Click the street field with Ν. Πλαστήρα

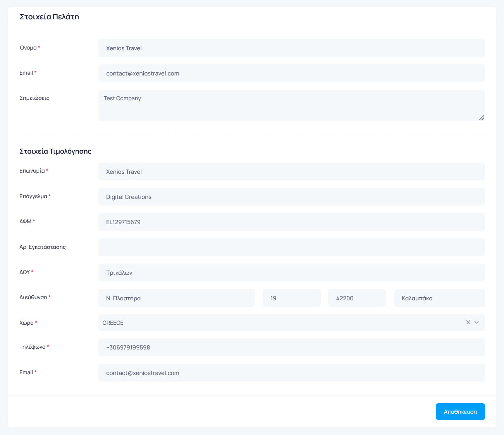click(176, 298)
